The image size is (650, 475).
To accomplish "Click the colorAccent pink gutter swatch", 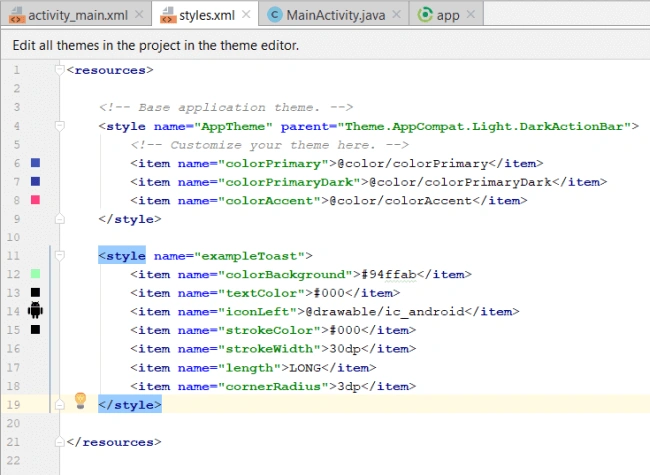I will click(x=36, y=200).
